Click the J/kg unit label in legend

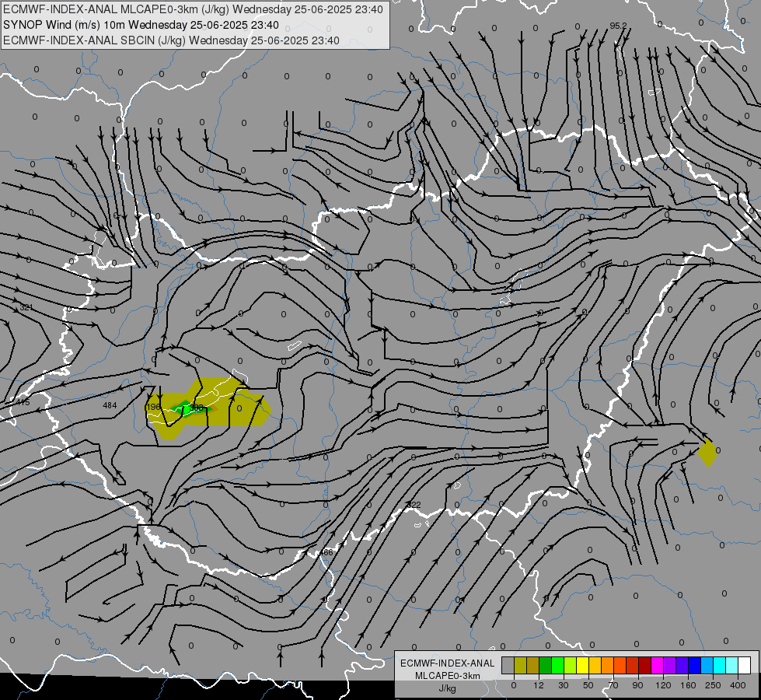coord(447,688)
